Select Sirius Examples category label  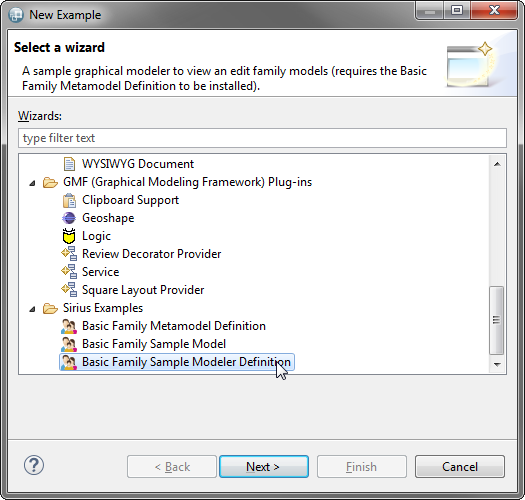pyautogui.click(x=103, y=308)
